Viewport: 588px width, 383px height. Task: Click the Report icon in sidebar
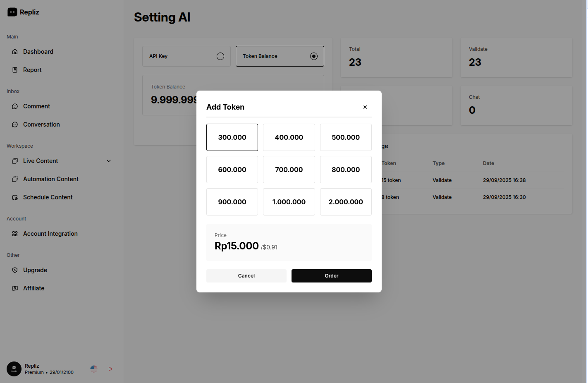click(x=15, y=70)
